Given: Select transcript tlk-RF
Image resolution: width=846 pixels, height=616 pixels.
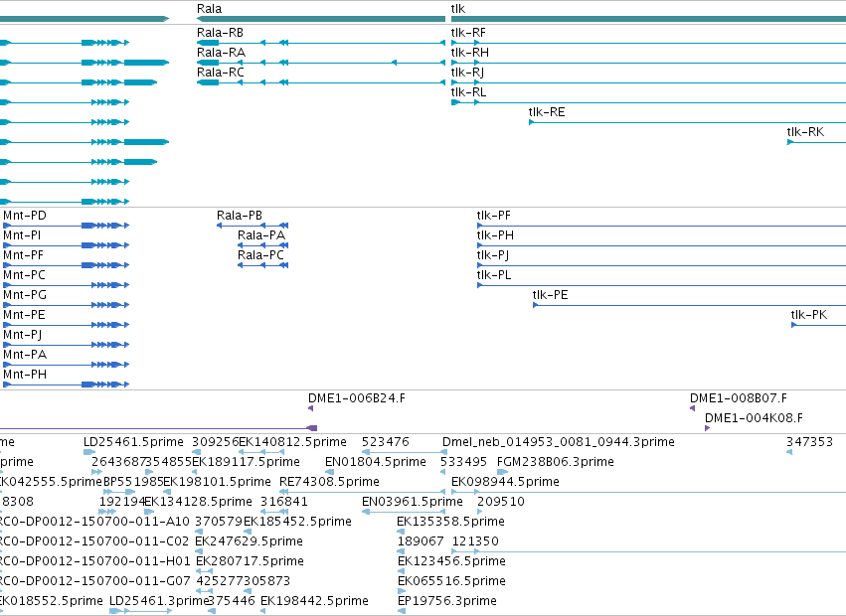Looking at the screenshot, I should pyautogui.click(x=468, y=33).
